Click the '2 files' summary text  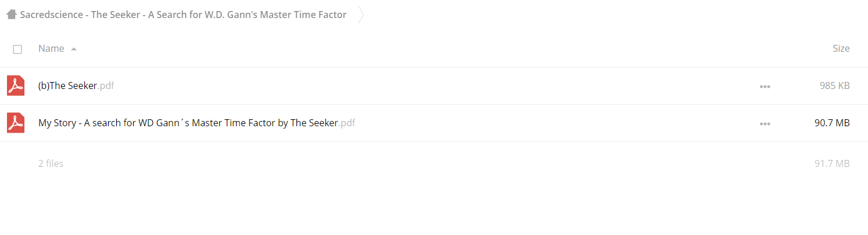51,163
